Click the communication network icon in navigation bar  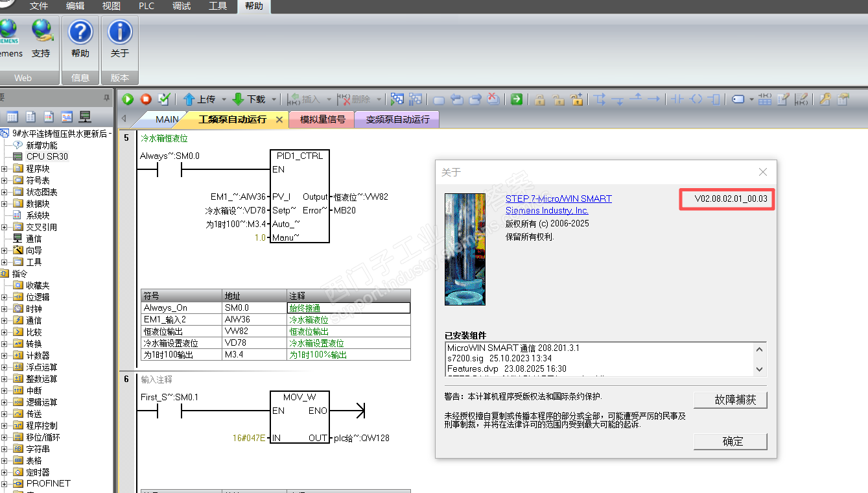85,117
